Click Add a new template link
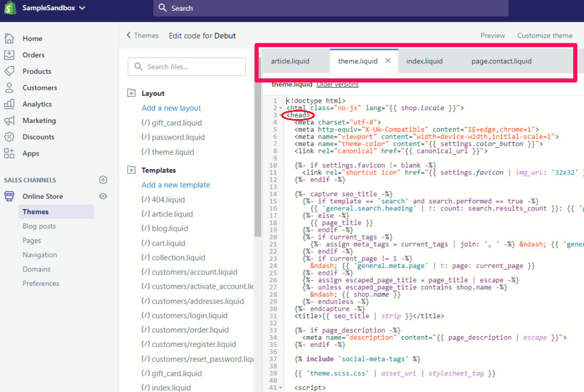This screenshot has width=584, height=392. click(176, 185)
